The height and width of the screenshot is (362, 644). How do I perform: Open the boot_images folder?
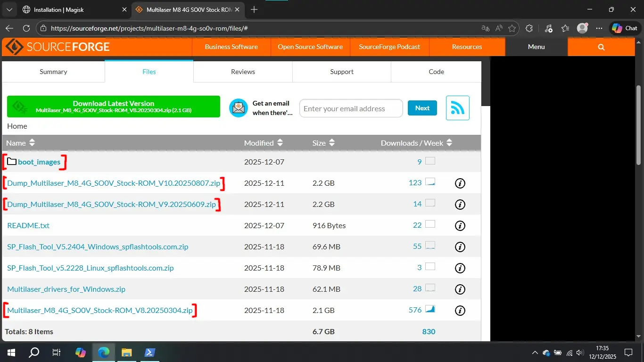[39, 162]
